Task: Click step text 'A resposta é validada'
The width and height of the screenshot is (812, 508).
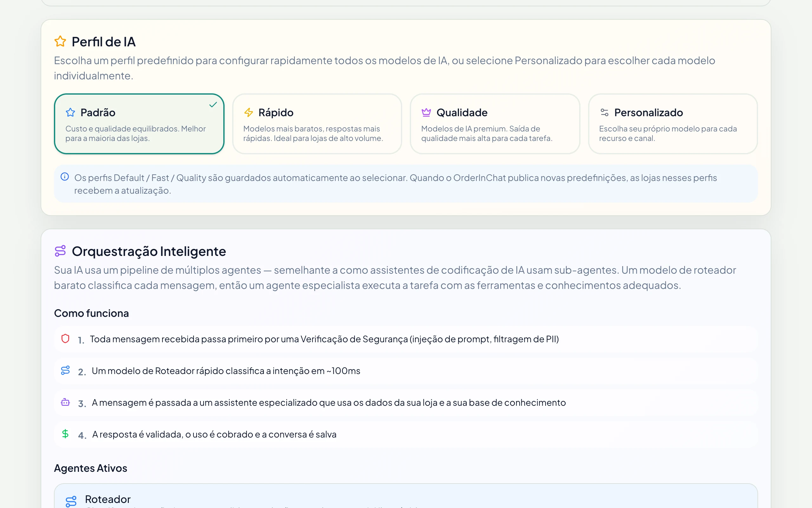Action: tap(214, 434)
